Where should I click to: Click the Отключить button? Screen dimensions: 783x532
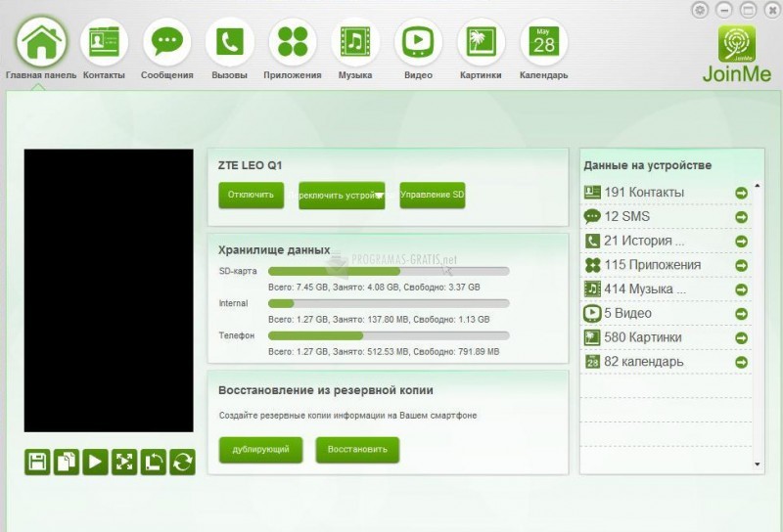252,196
